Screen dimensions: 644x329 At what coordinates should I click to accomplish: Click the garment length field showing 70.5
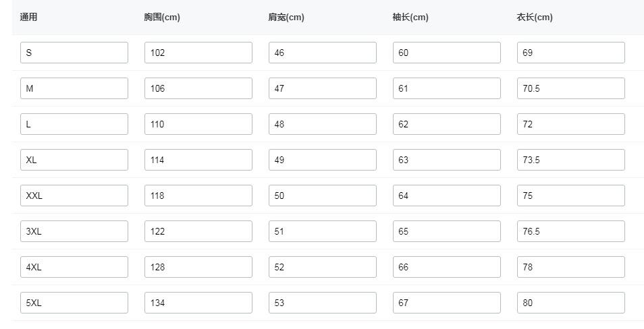(571, 88)
